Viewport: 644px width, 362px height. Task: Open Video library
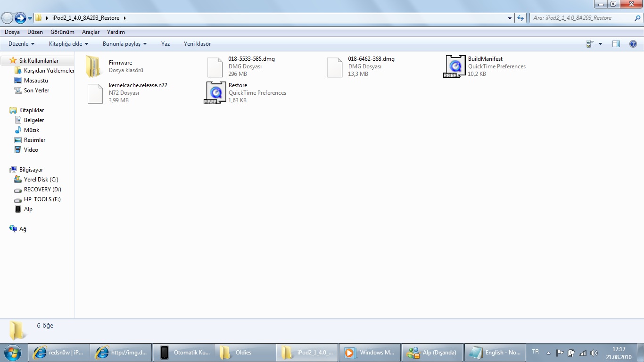31,150
